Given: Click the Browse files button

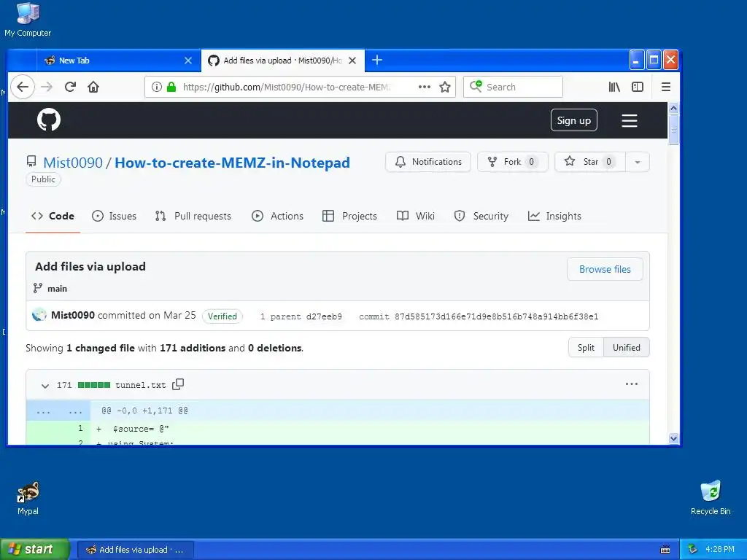Looking at the screenshot, I should [x=605, y=269].
